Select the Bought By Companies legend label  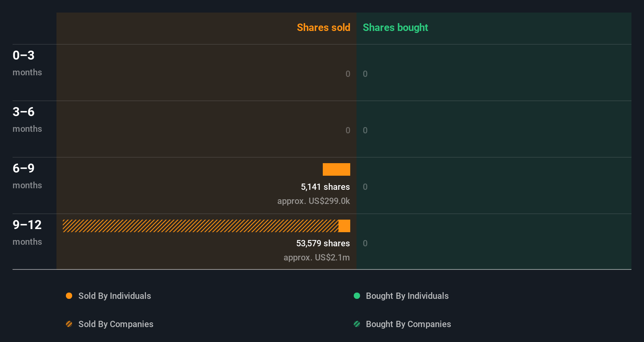click(408, 324)
